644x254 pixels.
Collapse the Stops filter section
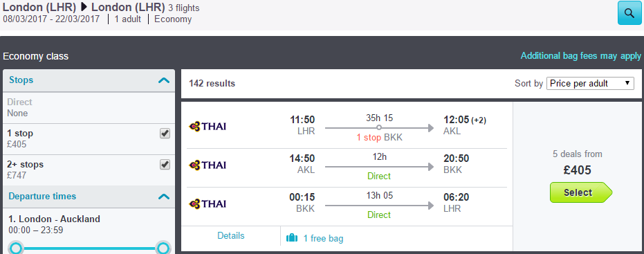click(163, 80)
